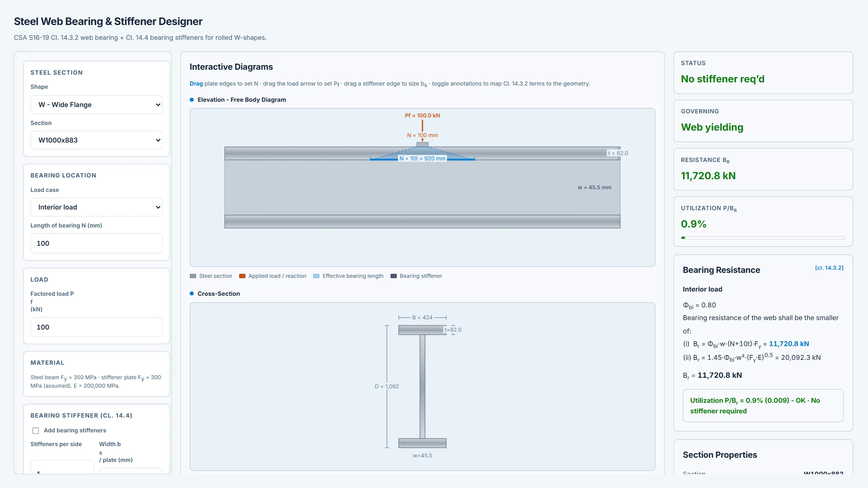Click the Bearing Resistance heading
This screenshot has height=488, width=868.
tap(721, 270)
